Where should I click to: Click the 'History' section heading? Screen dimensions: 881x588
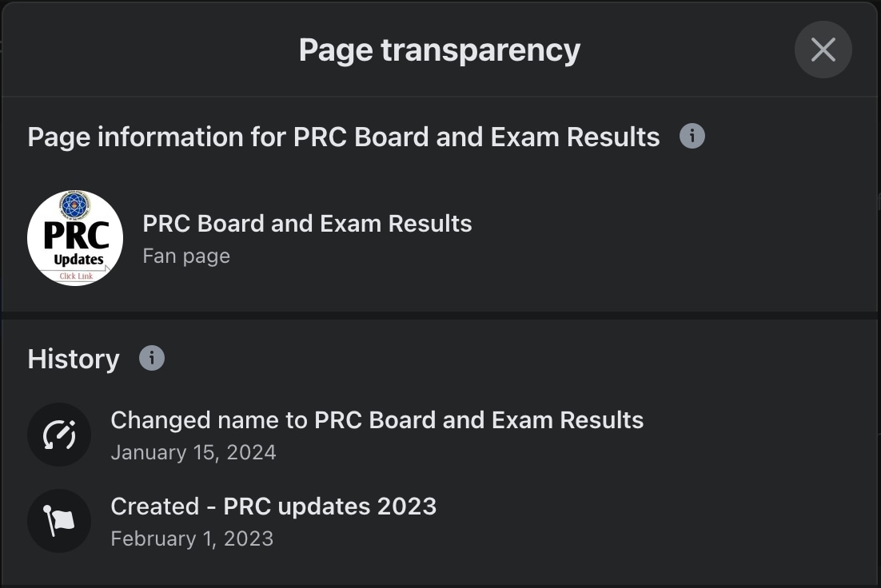74,359
